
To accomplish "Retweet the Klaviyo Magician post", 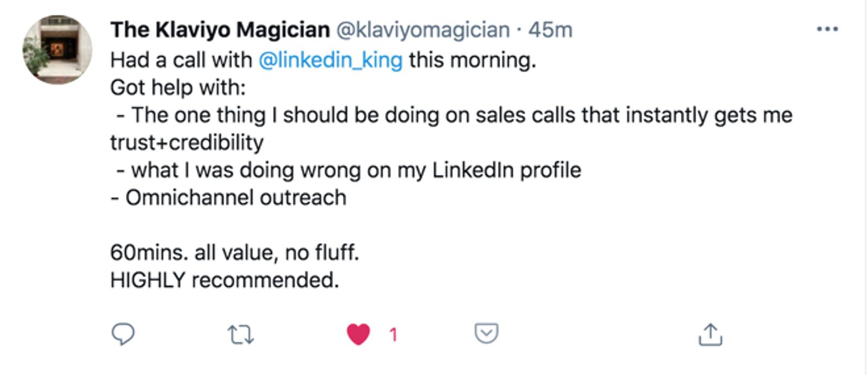I will point(240,334).
